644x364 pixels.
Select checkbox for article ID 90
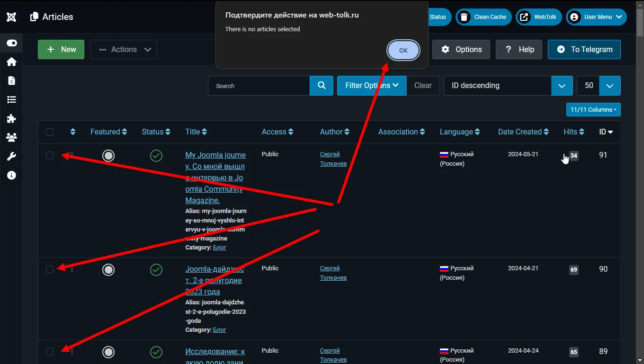pyautogui.click(x=50, y=269)
